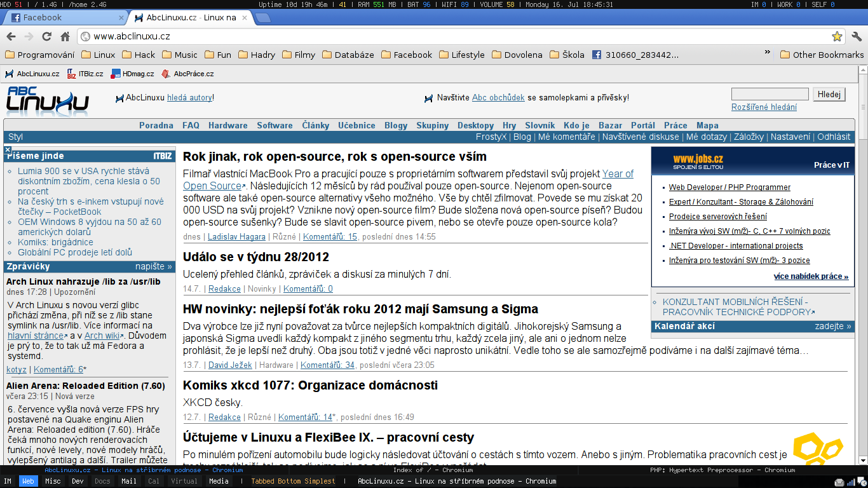Open the Nastavení user link
The width and height of the screenshot is (868, 488).
click(x=790, y=137)
